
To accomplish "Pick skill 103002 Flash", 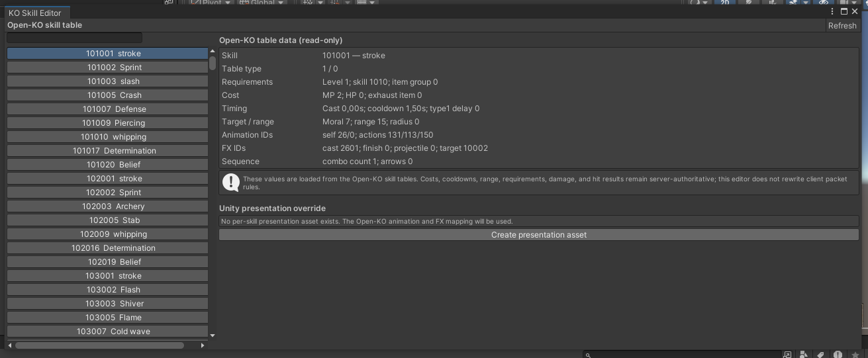I will (x=107, y=290).
